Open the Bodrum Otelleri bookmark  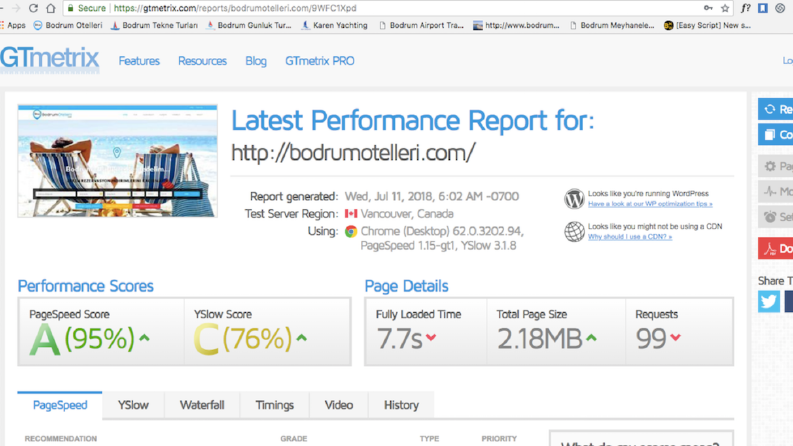68,25
